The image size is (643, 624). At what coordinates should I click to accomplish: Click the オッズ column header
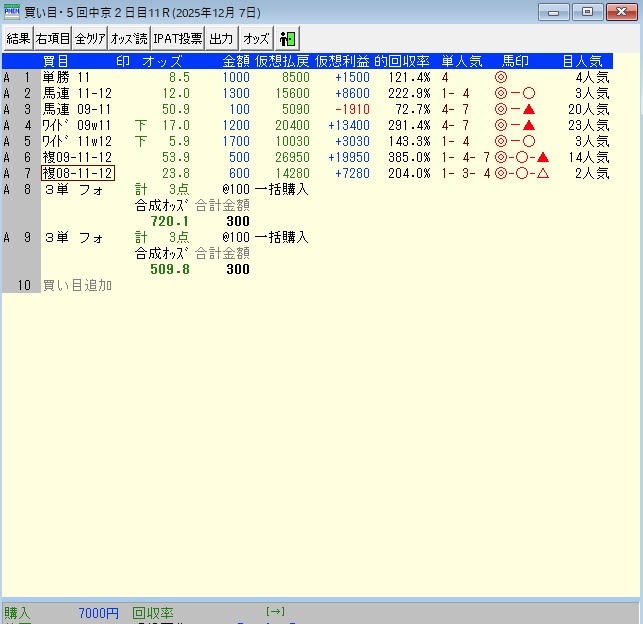coord(162,61)
